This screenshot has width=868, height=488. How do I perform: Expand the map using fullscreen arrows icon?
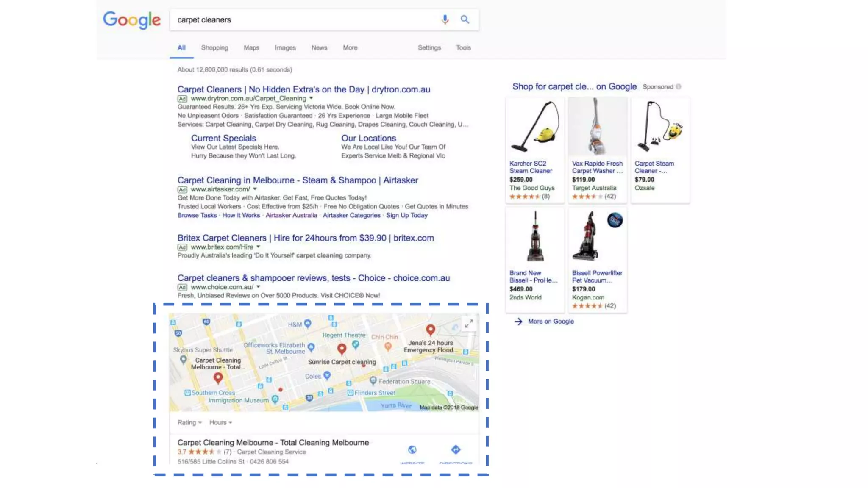click(468, 324)
